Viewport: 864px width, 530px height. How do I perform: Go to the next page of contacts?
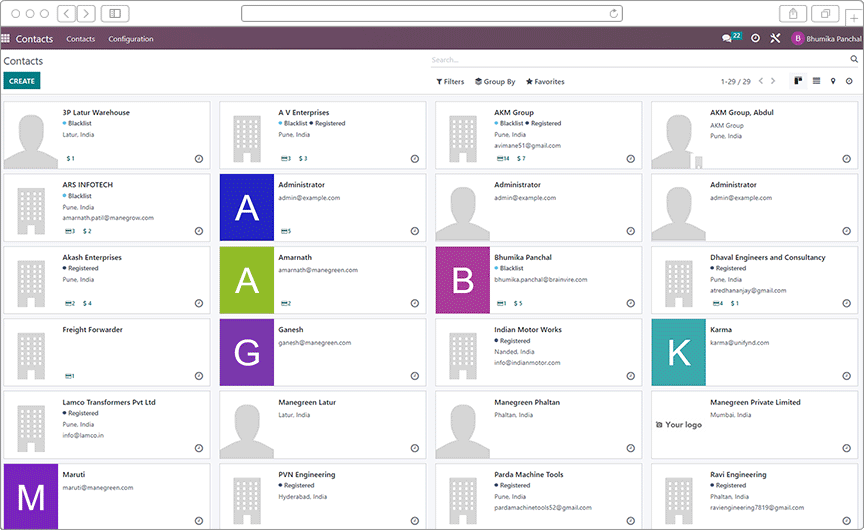point(773,81)
